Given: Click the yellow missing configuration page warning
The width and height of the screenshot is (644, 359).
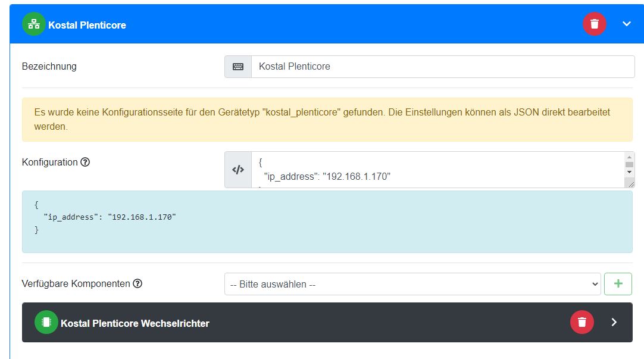Looking at the screenshot, I should tap(327, 120).
